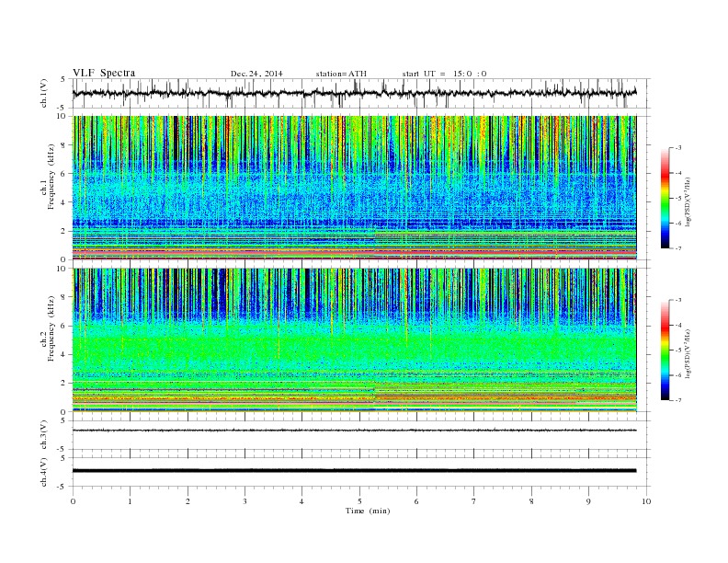Click inside the ch.1 spectrogram panel
The height and width of the screenshot is (563, 728).
click(x=354, y=188)
